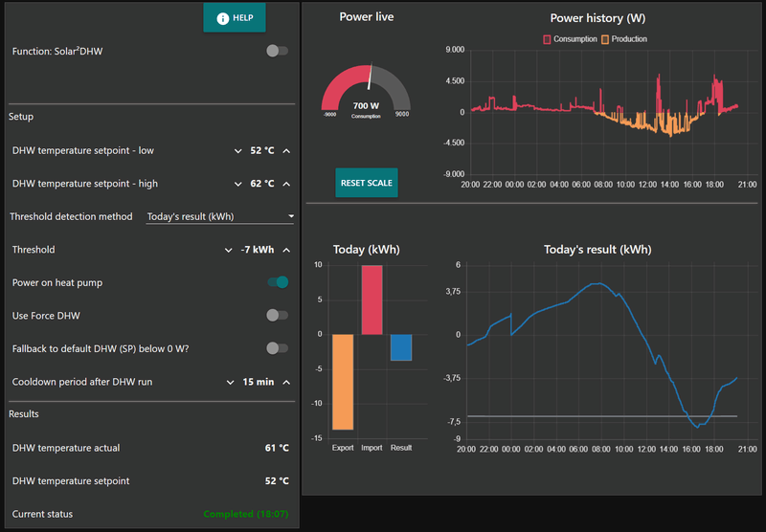Click the HELP button

(x=235, y=17)
